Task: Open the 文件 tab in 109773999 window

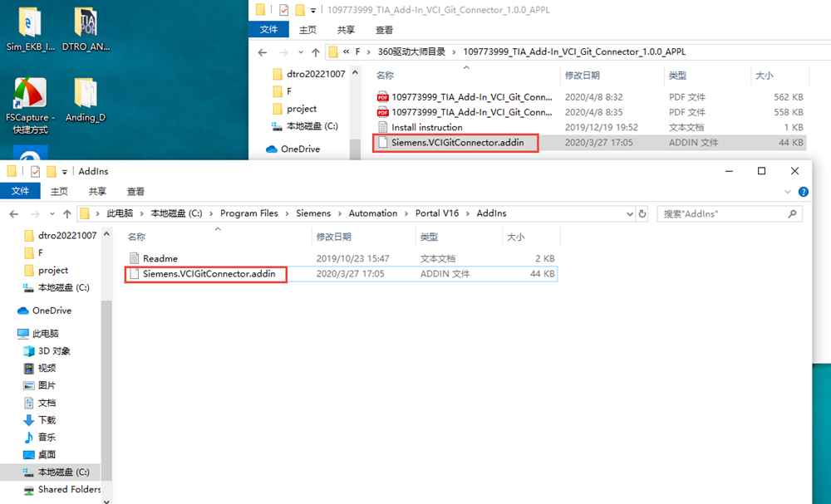Action: pyautogui.click(x=268, y=30)
